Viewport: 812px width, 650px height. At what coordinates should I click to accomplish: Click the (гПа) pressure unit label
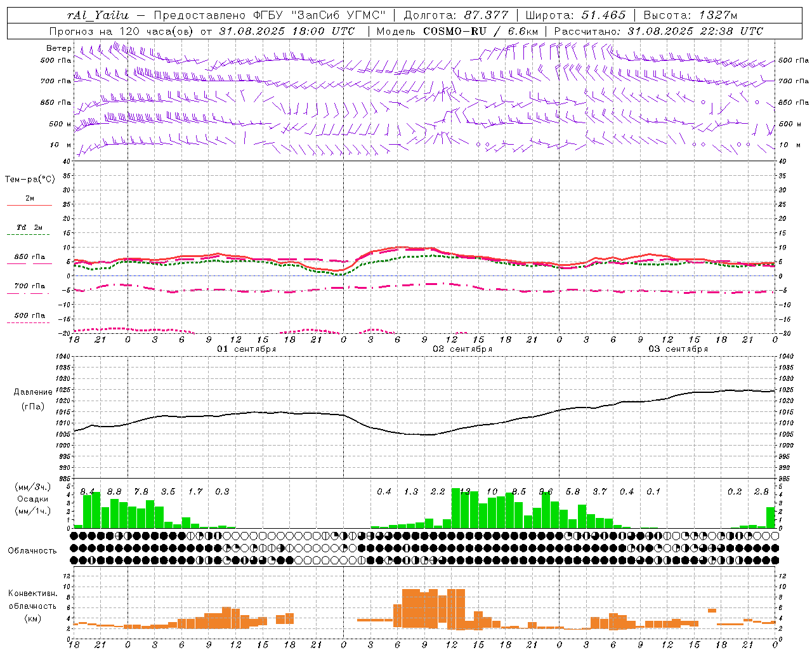33,407
